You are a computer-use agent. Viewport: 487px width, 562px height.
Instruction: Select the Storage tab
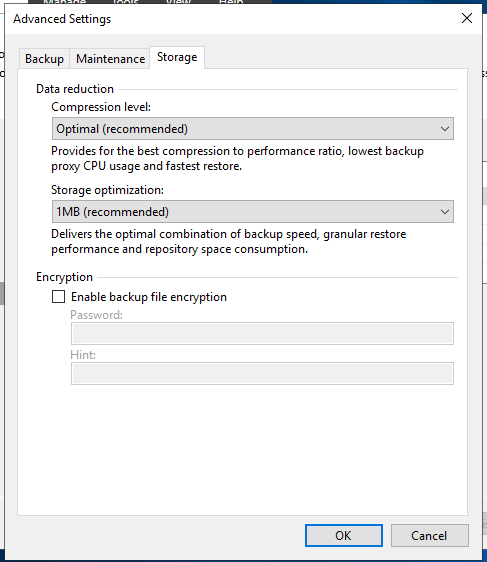[x=177, y=57]
